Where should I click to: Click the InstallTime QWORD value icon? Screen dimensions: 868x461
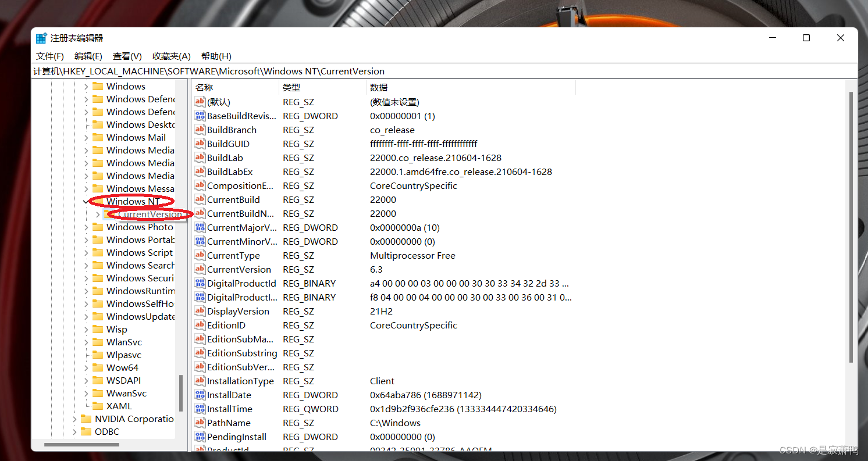[200, 409]
